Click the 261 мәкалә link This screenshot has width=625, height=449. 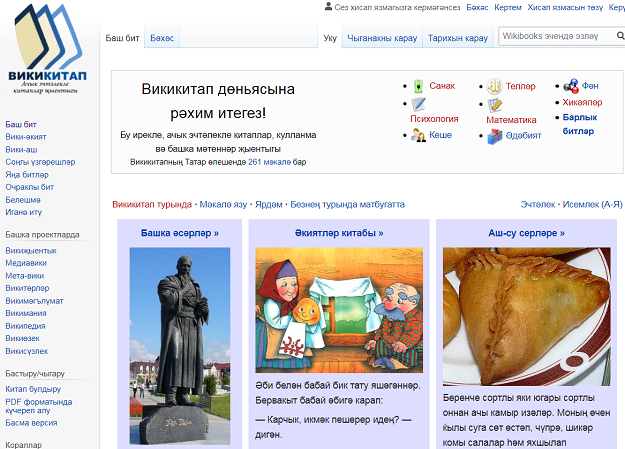269,162
